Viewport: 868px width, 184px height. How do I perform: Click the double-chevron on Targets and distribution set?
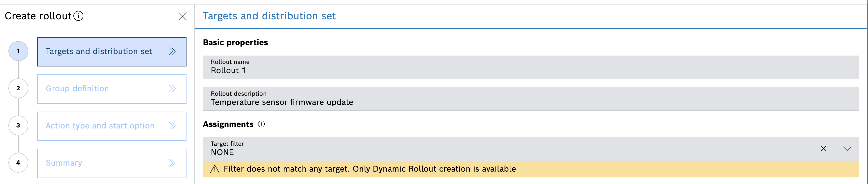(x=172, y=52)
